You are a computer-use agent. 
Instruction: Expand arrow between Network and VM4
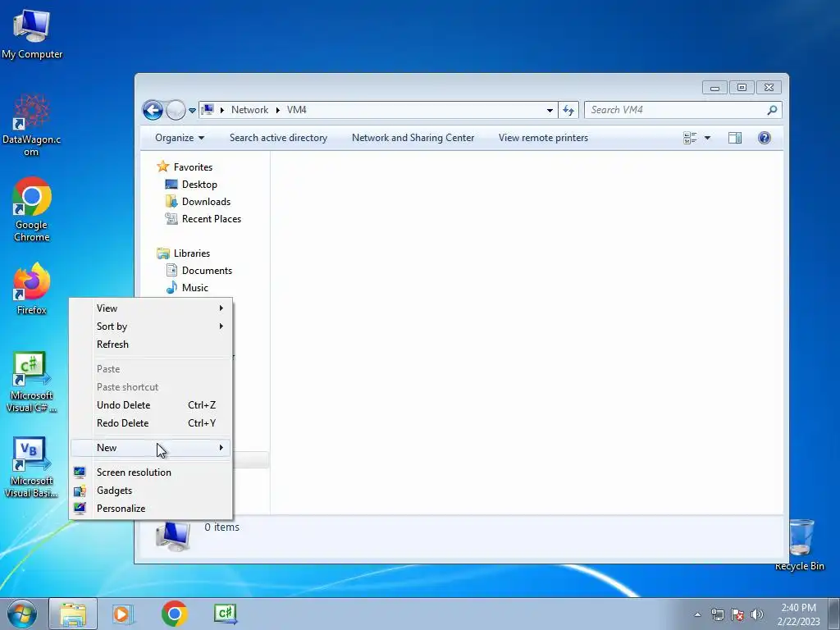click(x=277, y=110)
